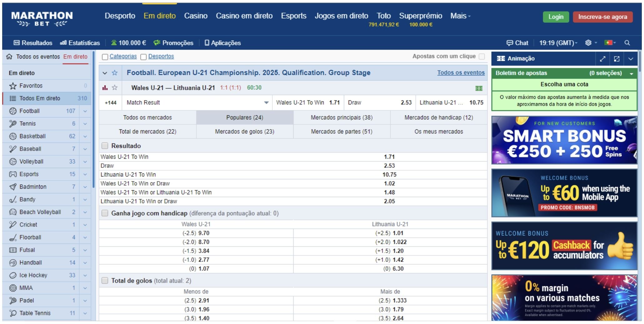
Task: Open the Mais menu dropdown
Action: tap(460, 16)
